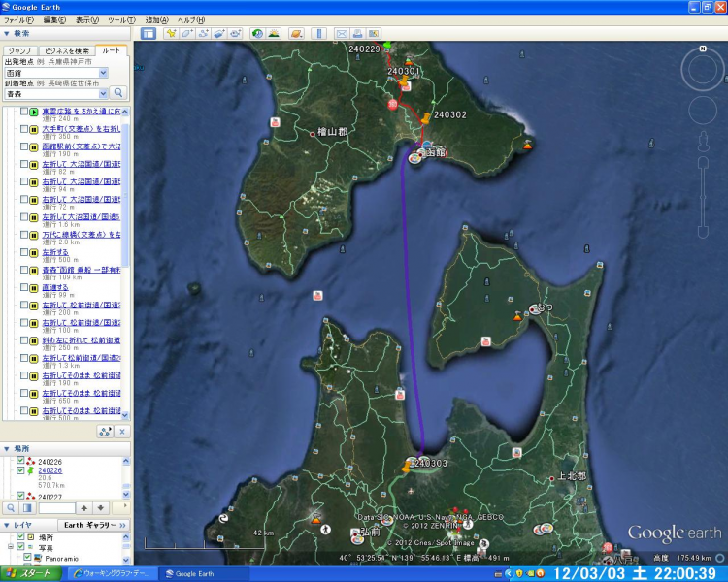Click the blue 240226 placemark link
This screenshot has height=582, width=728.
point(50,470)
